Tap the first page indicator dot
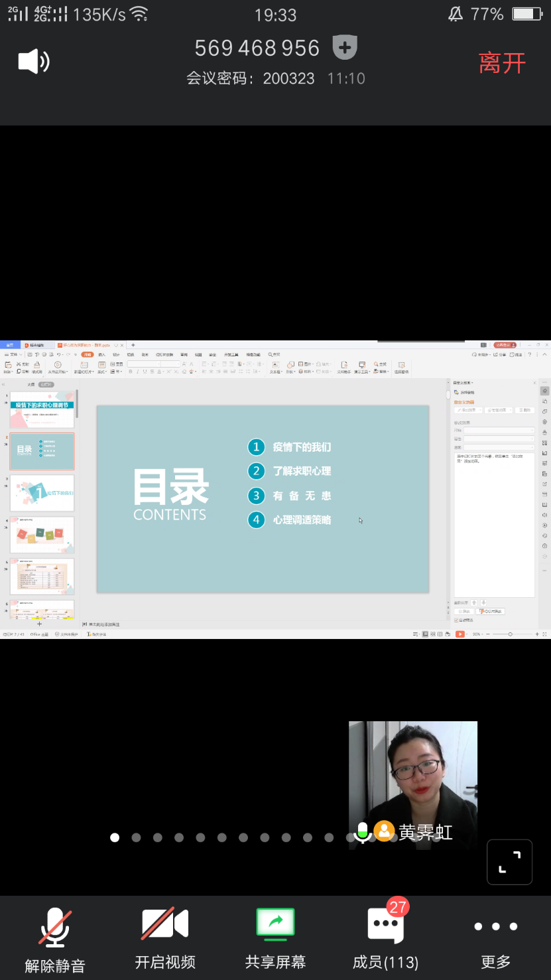Viewport: 551px width, 980px height. (115, 837)
